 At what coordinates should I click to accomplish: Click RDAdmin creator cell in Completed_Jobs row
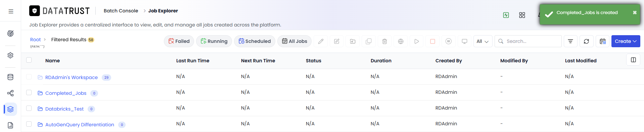click(x=446, y=92)
